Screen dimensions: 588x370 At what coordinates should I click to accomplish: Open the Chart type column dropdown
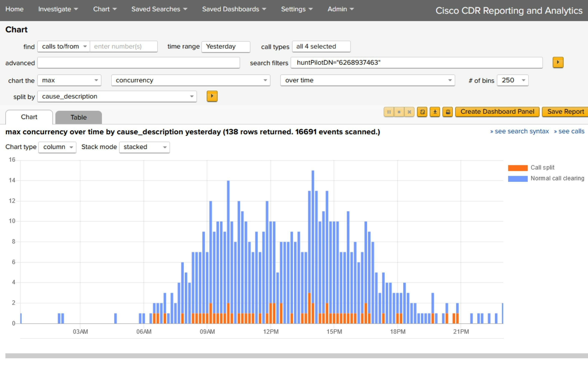(x=57, y=147)
